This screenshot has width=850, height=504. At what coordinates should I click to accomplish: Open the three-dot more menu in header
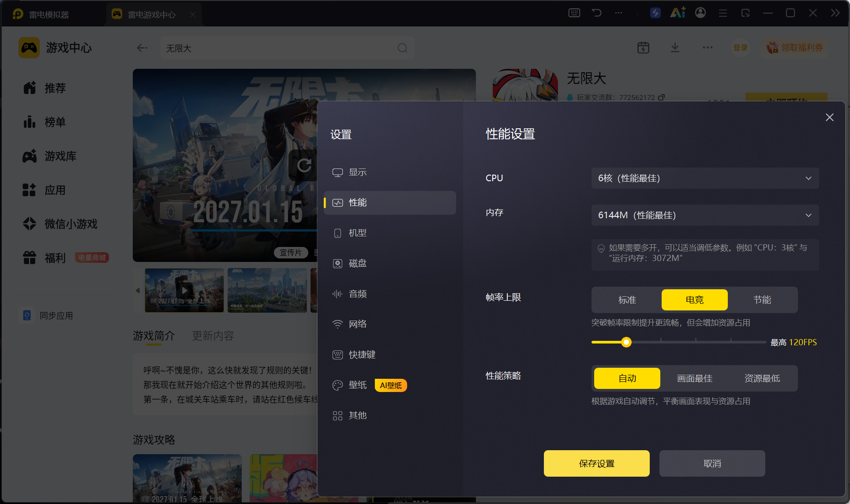pos(708,48)
